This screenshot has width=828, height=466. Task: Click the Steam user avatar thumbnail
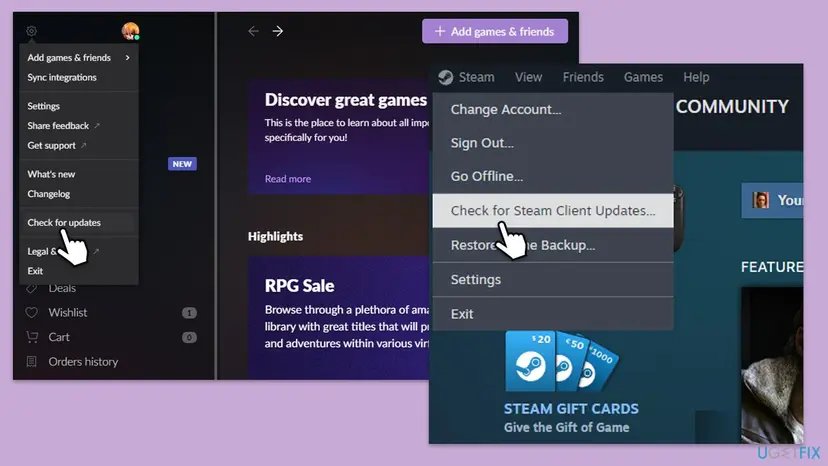[760, 200]
